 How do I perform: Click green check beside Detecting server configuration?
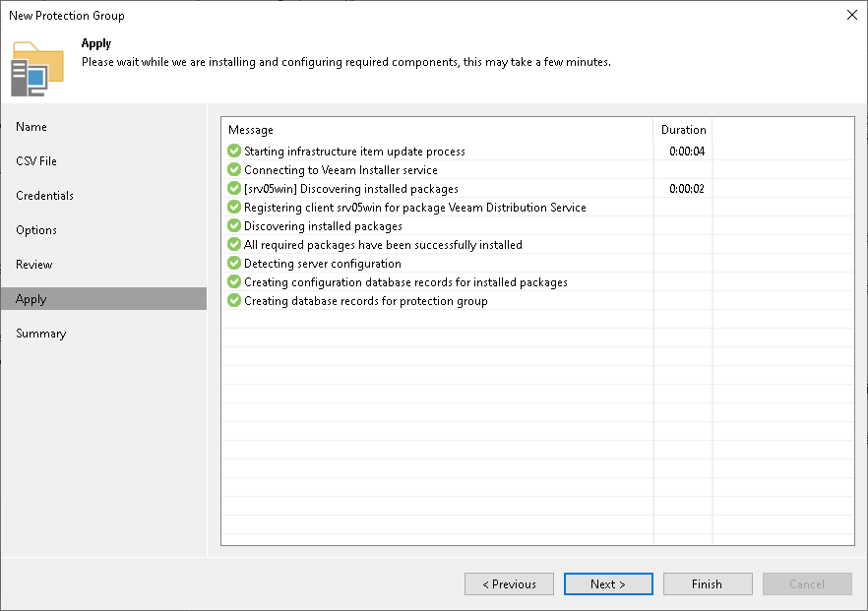[234, 264]
